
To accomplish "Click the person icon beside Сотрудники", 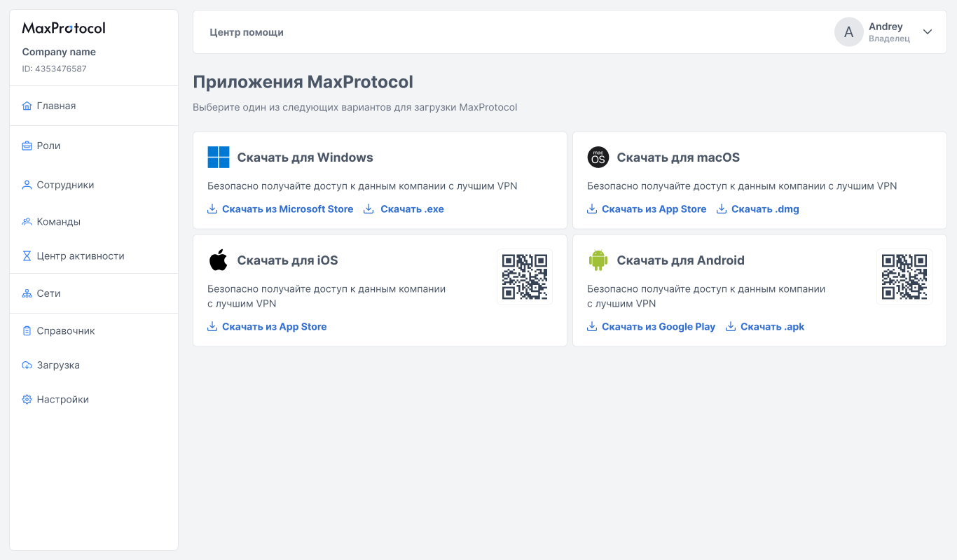I will [27, 185].
